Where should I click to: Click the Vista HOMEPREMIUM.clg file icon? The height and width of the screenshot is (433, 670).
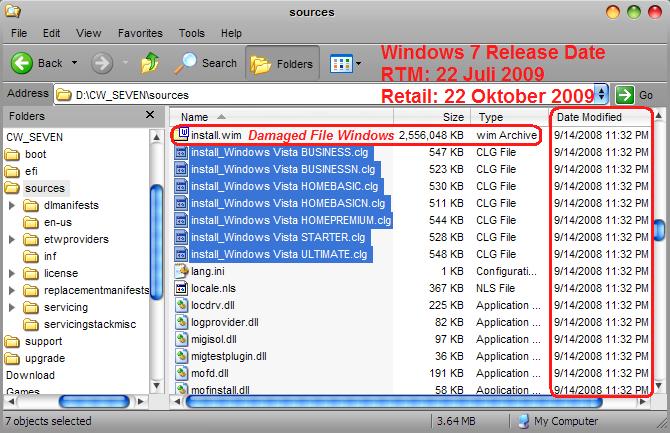pos(181,220)
